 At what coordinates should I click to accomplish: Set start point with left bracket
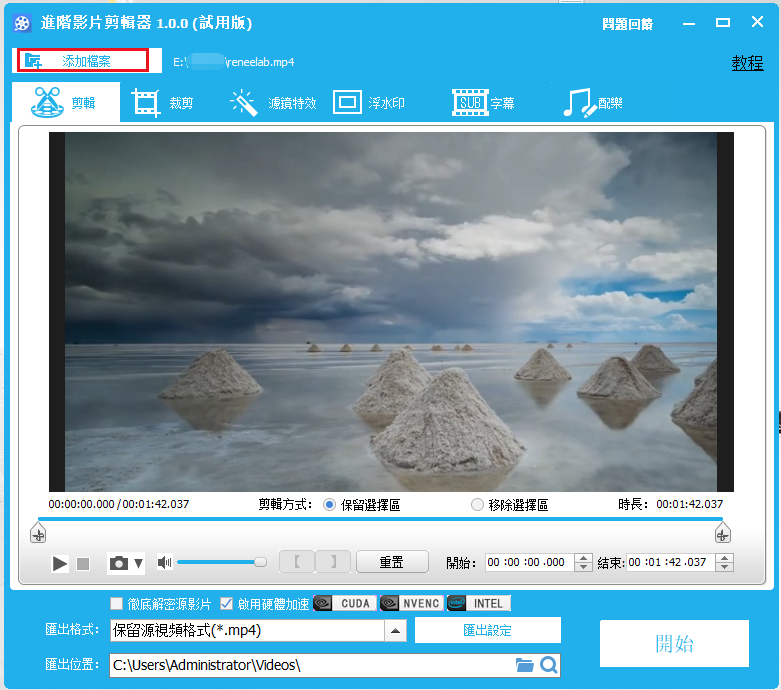[x=297, y=562]
